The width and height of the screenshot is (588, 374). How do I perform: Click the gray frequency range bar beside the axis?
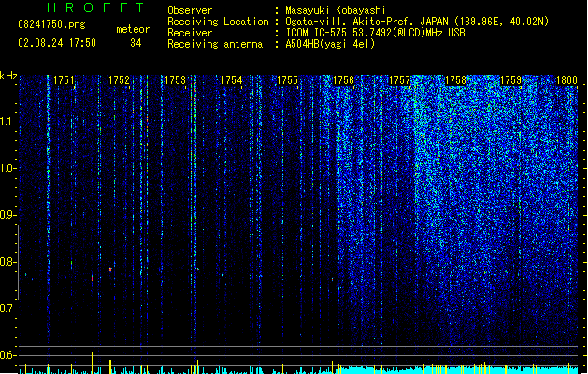point(18,262)
